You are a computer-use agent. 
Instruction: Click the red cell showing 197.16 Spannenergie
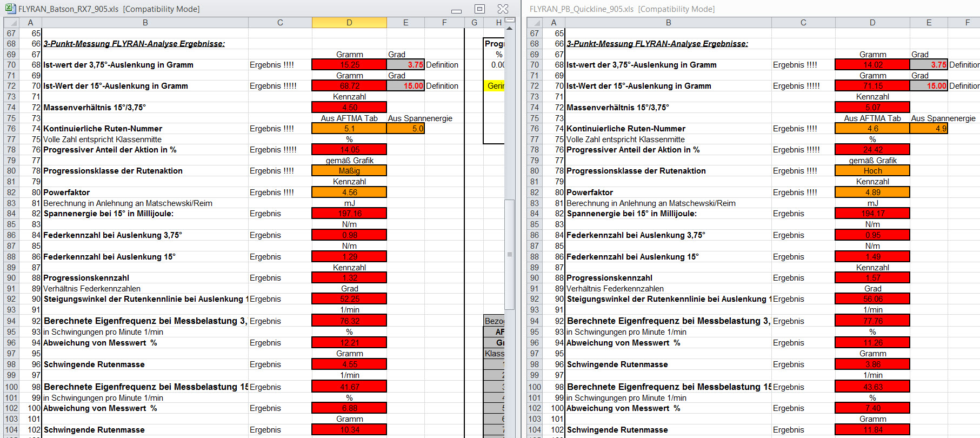tap(349, 214)
